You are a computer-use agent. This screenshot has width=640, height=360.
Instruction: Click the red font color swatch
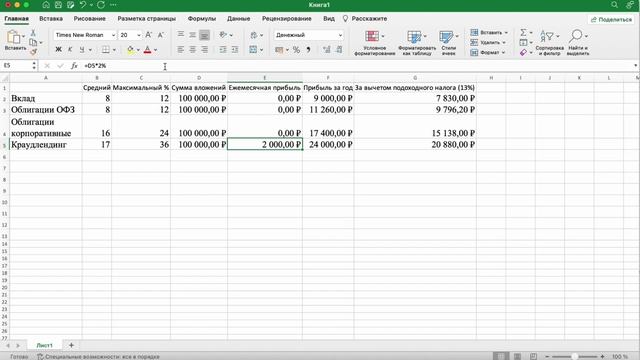pyautogui.click(x=148, y=50)
